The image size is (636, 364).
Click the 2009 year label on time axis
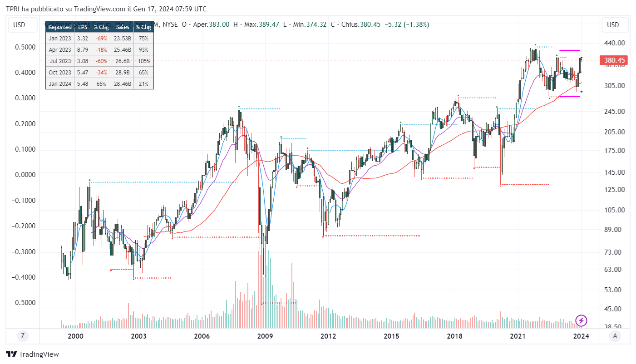click(265, 336)
